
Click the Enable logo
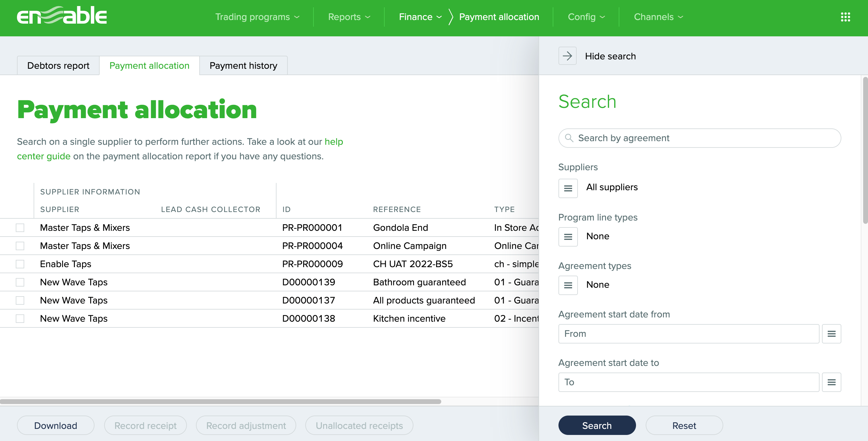coord(62,15)
